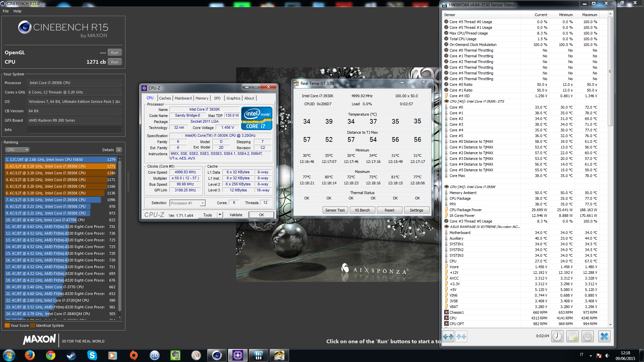Expand the ranking Details arrow
The image size is (644, 362).
[x=119, y=150]
